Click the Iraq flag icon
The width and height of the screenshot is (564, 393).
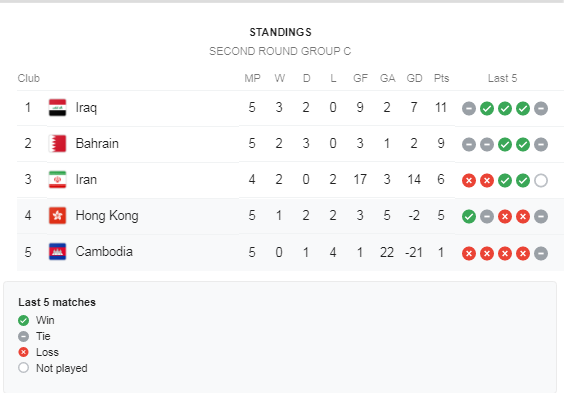(58, 108)
